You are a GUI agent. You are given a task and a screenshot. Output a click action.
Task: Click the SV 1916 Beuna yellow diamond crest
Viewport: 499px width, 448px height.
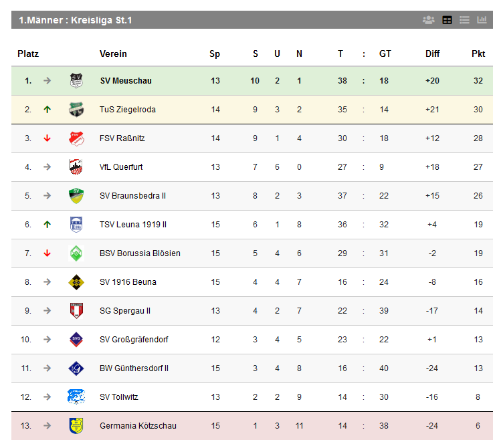(x=76, y=282)
